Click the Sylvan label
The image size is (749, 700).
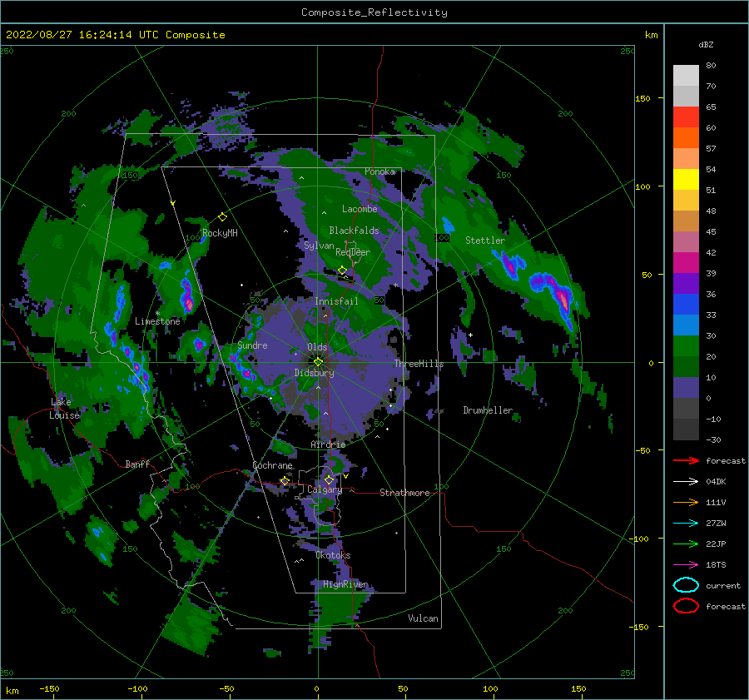319,246
